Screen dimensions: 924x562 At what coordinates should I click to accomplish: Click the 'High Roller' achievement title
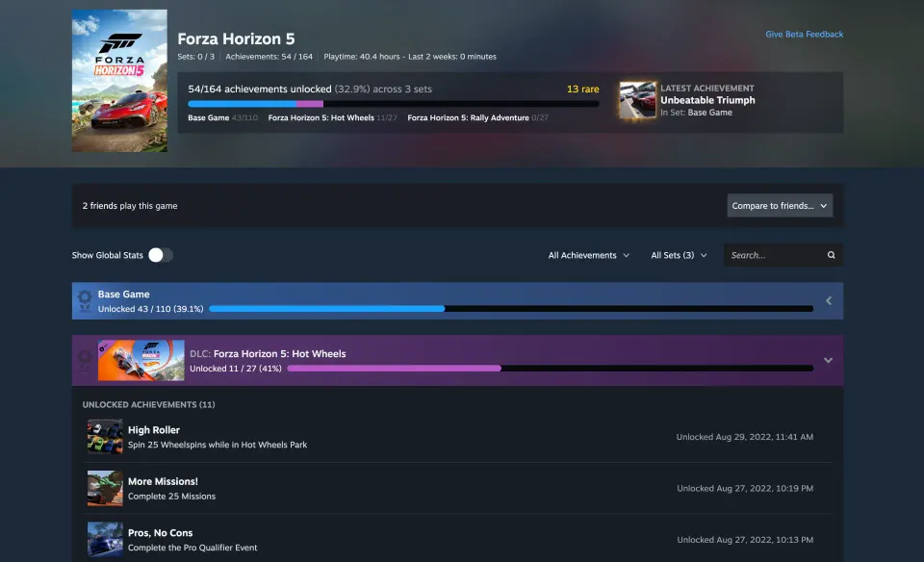154,430
